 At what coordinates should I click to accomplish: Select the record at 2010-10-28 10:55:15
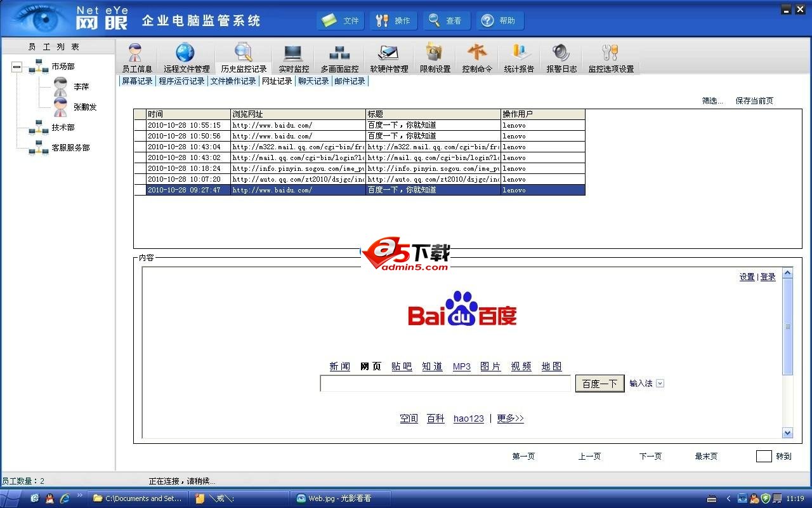(359, 125)
